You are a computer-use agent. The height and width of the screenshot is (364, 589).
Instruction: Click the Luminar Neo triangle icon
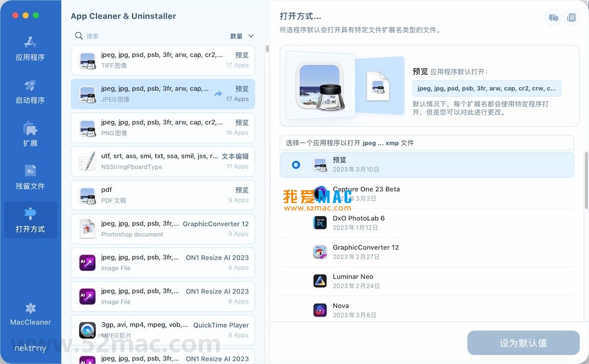click(x=320, y=281)
